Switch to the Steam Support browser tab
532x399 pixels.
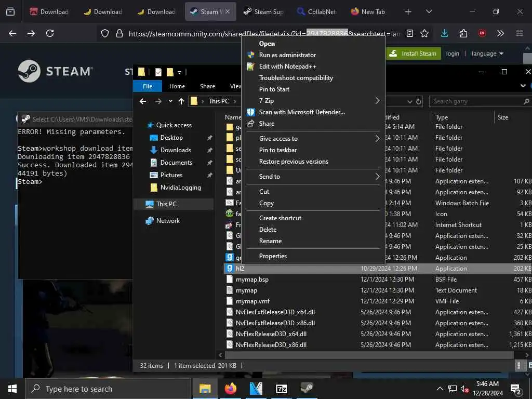pyautogui.click(x=263, y=11)
